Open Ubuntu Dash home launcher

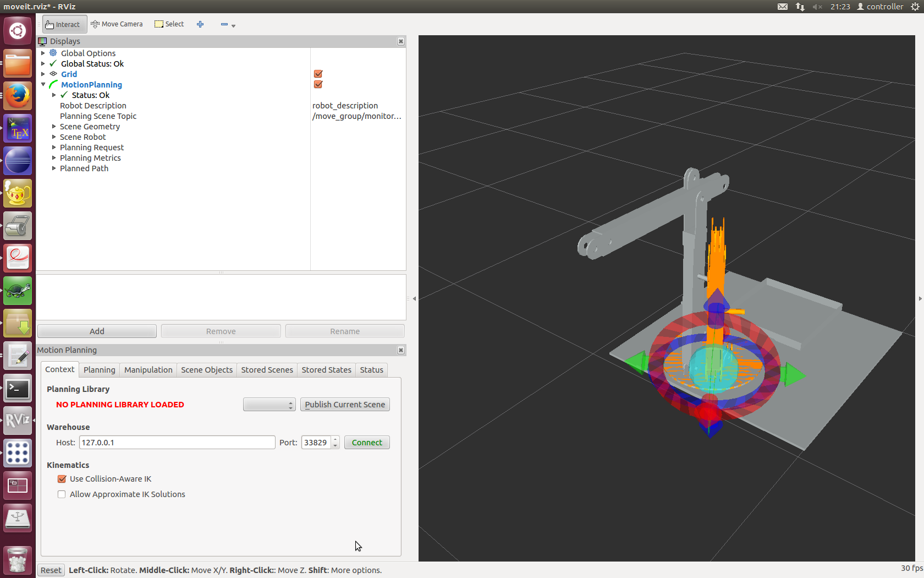click(18, 31)
